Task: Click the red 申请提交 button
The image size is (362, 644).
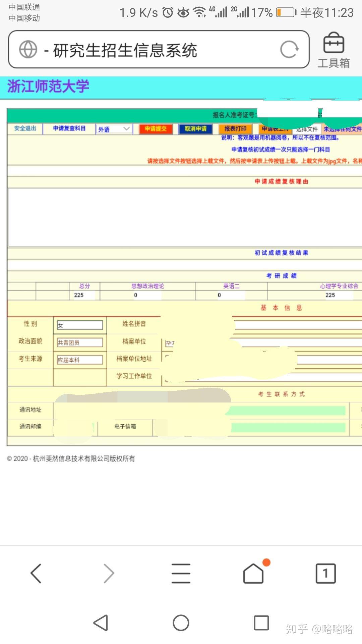Action: (156, 129)
